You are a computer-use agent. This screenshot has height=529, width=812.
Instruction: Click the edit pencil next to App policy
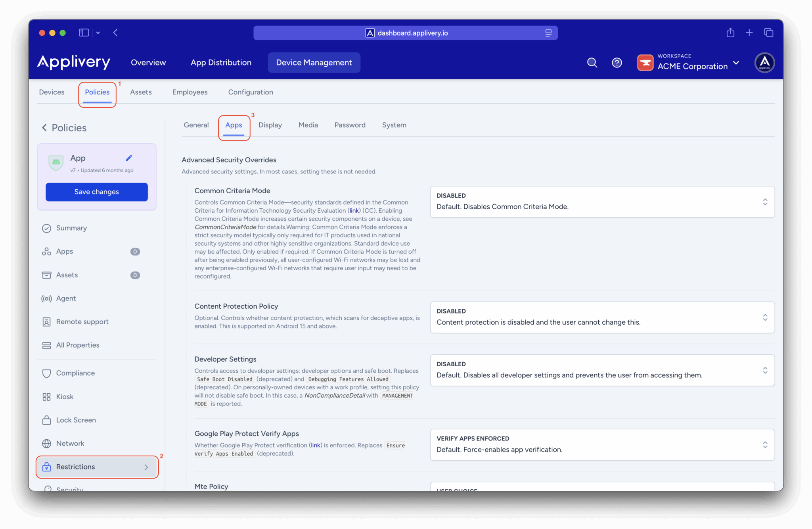(129, 158)
